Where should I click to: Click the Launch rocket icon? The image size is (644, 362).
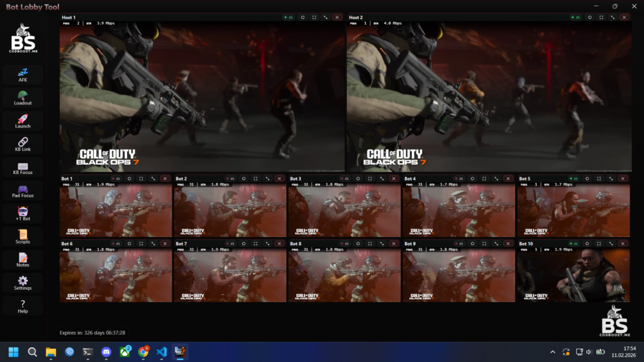tap(23, 121)
